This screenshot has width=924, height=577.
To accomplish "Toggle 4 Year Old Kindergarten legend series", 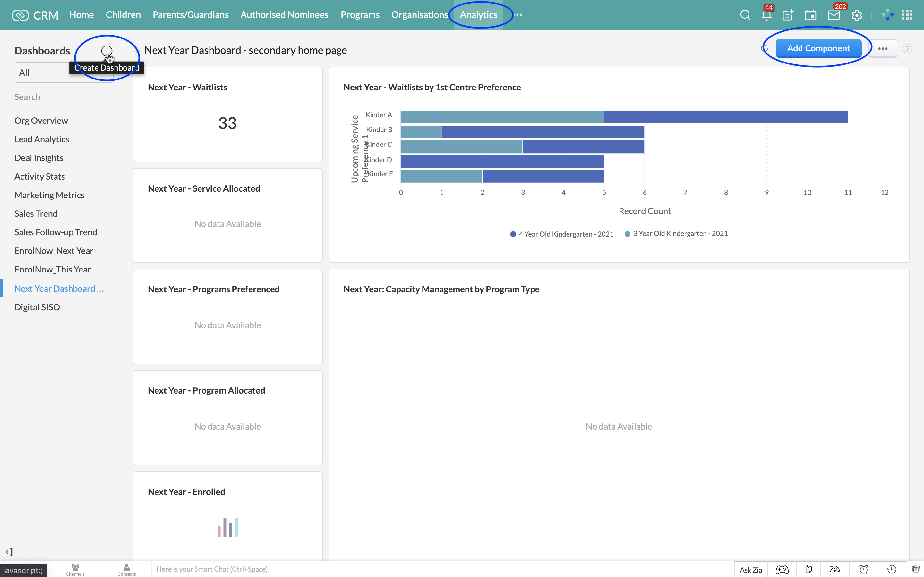I will click(x=562, y=234).
